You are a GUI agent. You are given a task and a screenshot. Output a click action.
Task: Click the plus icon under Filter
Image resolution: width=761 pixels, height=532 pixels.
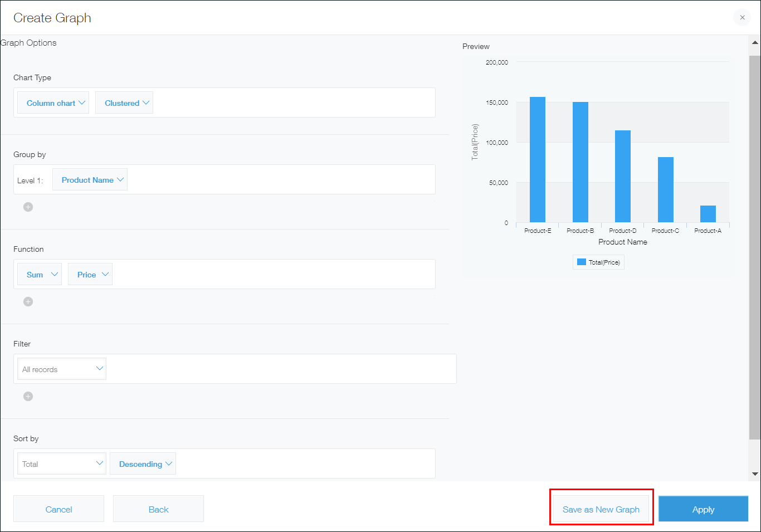click(28, 396)
